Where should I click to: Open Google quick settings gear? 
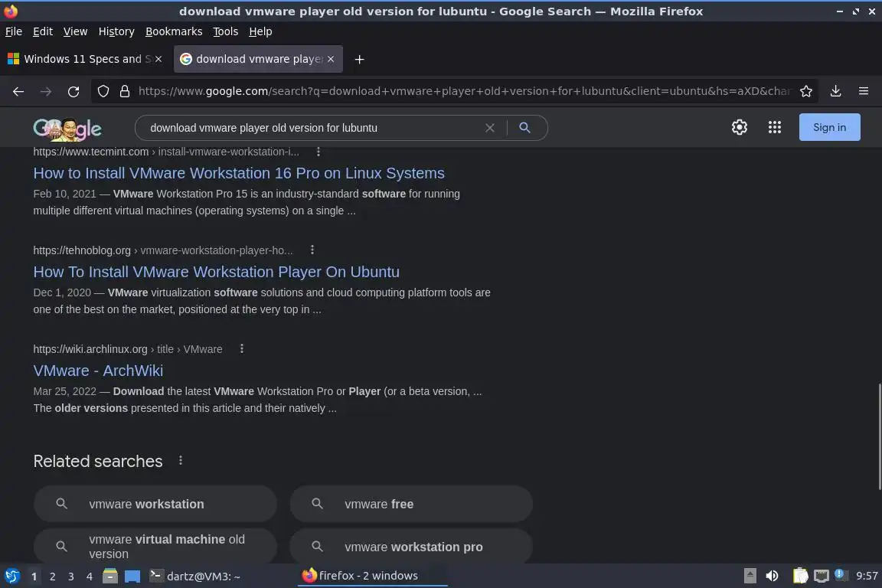739,127
